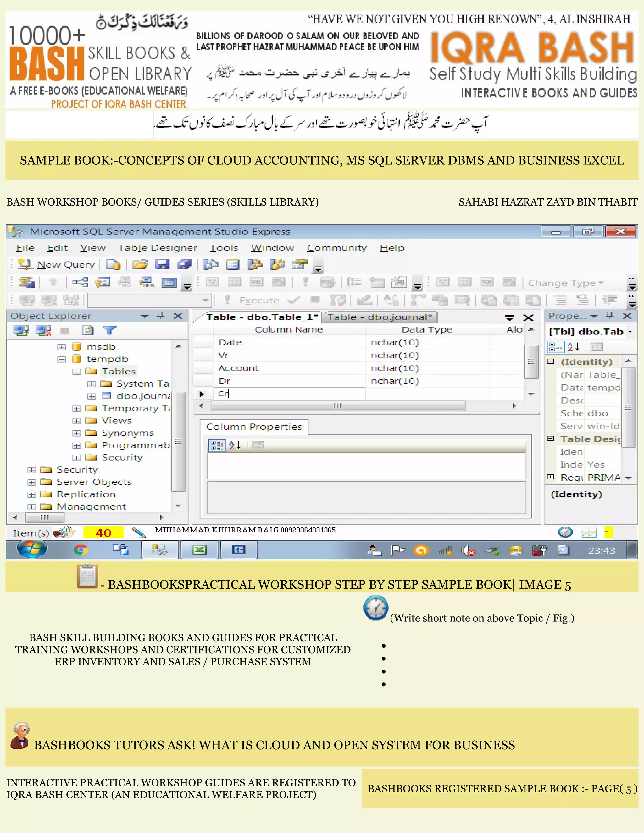The height and width of the screenshot is (833, 644).
Task: Click Object Explorer horizontal scrollbar thumb
Action: pyautogui.click(x=45, y=518)
